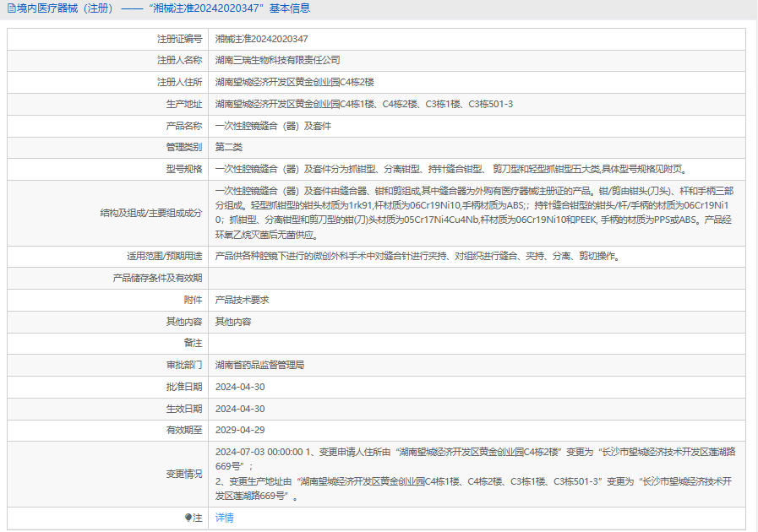Click the 注册证编号 label
758x532 pixels.
click(179, 39)
